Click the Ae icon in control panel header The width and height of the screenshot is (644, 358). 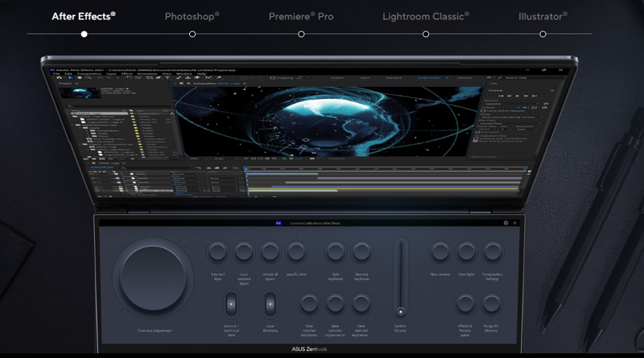pyautogui.click(x=279, y=223)
